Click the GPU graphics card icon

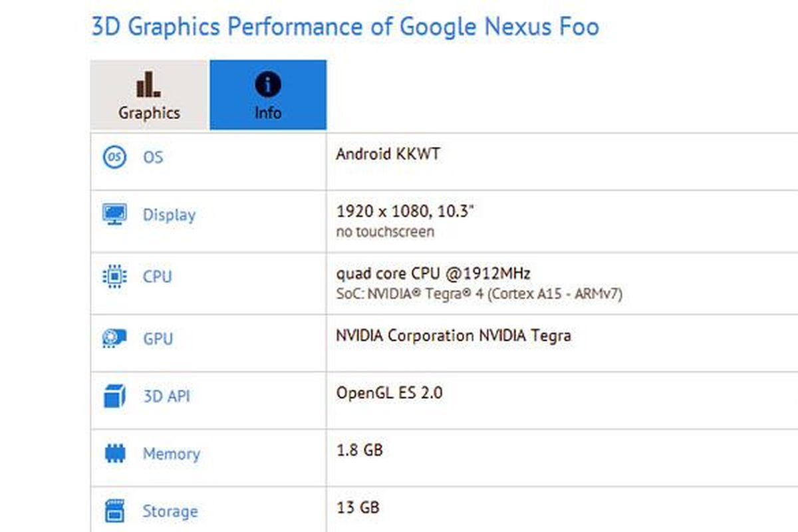pyautogui.click(x=114, y=338)
